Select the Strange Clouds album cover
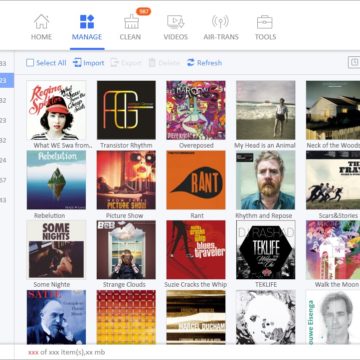 coord(126,249)
